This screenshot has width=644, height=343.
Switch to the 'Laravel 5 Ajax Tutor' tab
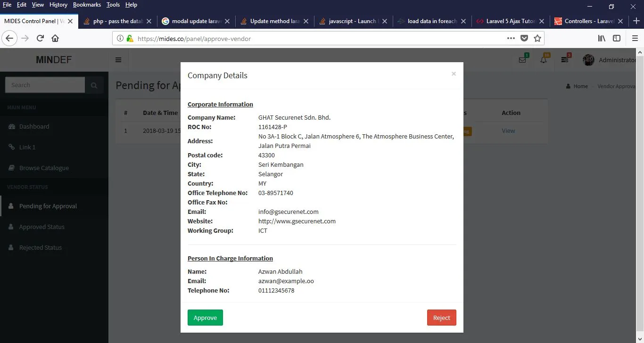pyautogui.click(x=511, y=21)
